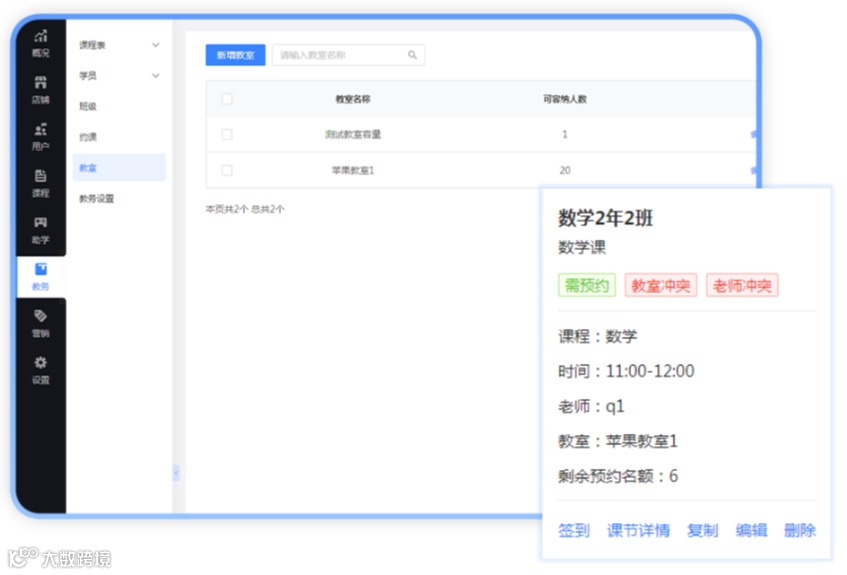The width and height of the screenshot is (847, 575).
Task: Click the 时间：11:00-12:00 line
Action: click(x=626, y=371)
